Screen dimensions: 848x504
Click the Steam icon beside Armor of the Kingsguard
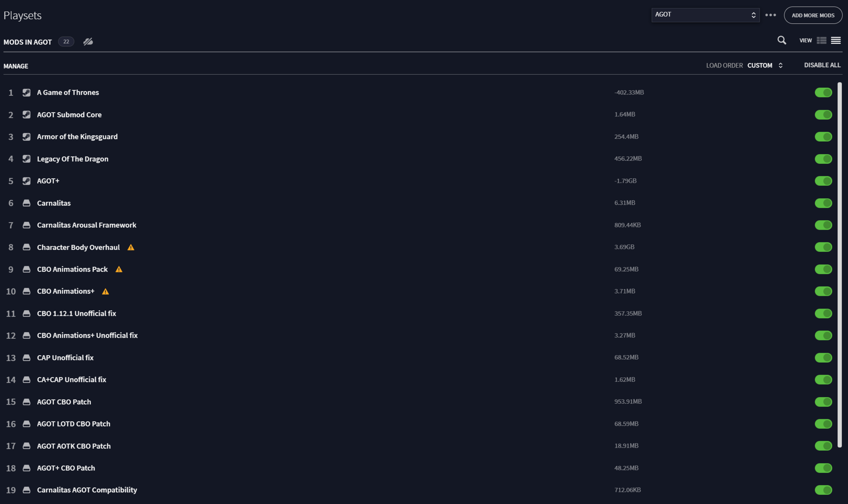[x=26, y=137]
